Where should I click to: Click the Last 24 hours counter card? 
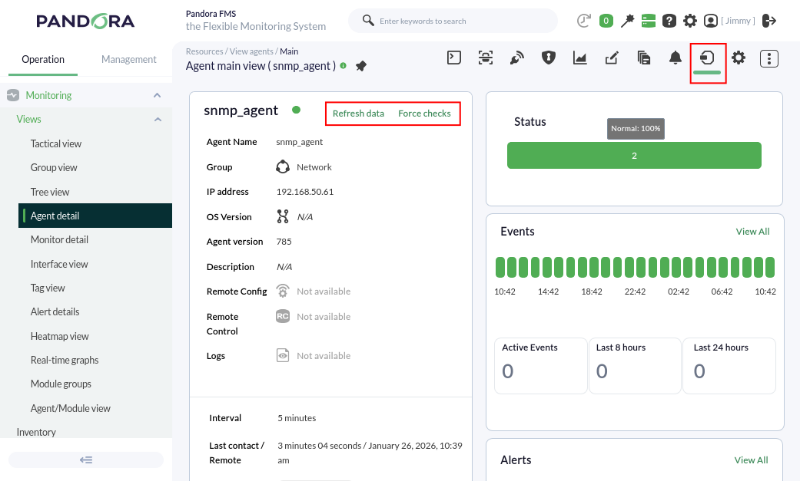[x=729, y=365]
